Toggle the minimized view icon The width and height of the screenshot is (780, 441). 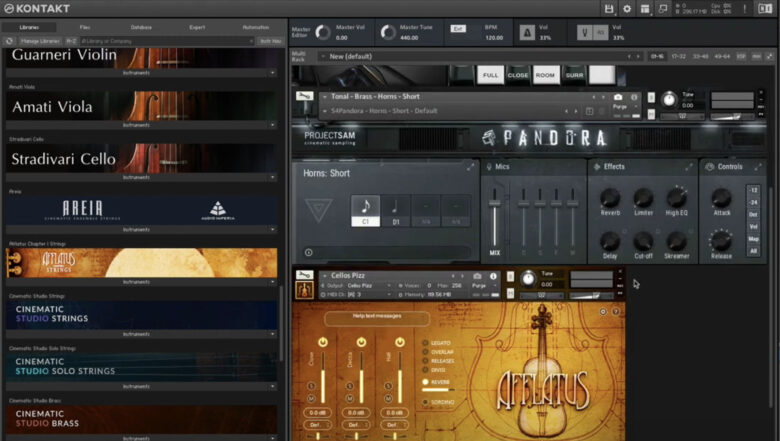click(663, 8)
